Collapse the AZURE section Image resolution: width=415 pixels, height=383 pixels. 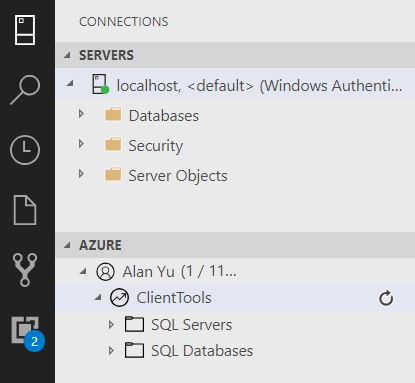coord(67,246)
